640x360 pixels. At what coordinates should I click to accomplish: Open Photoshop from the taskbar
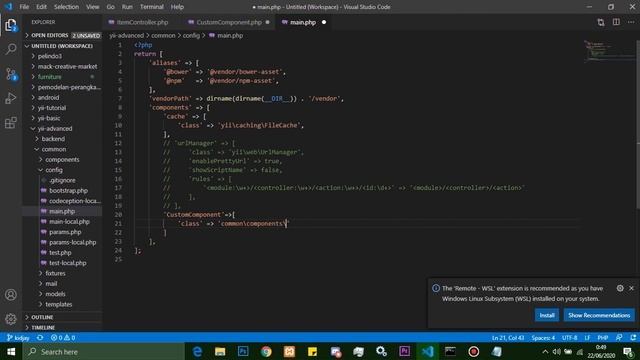coord(243,351)
